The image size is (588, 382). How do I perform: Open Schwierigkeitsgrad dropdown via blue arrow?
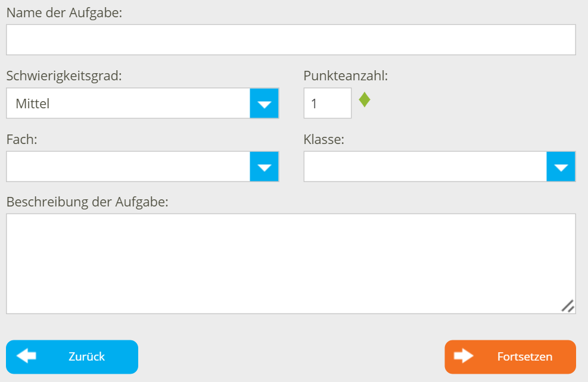(264, 104)
